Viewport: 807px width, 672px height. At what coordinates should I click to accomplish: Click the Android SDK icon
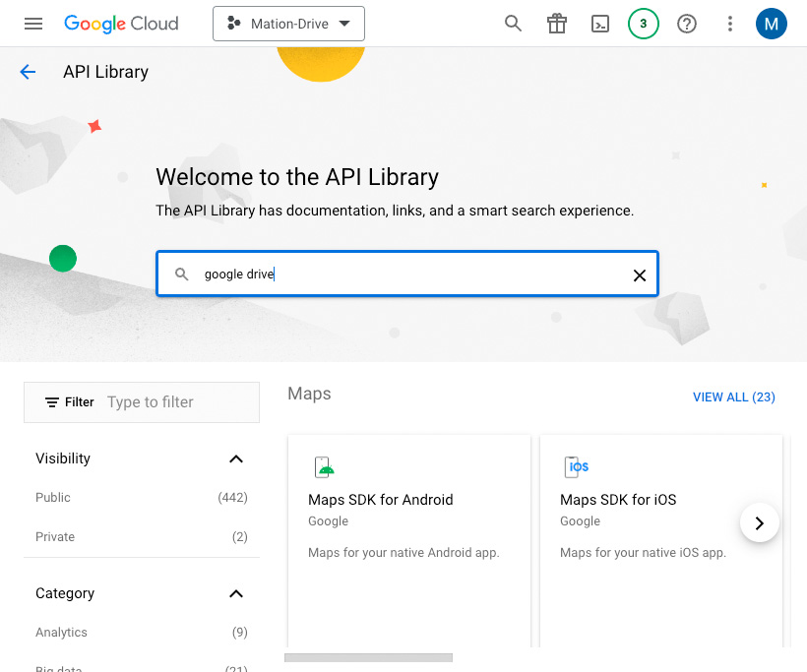(x=324, y=467)
